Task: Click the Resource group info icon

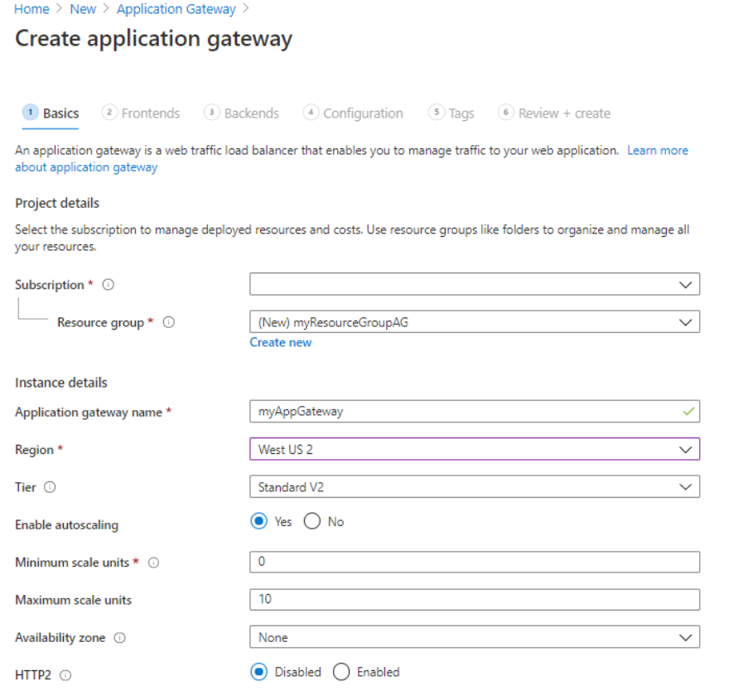Action: (x=168, y=322)
